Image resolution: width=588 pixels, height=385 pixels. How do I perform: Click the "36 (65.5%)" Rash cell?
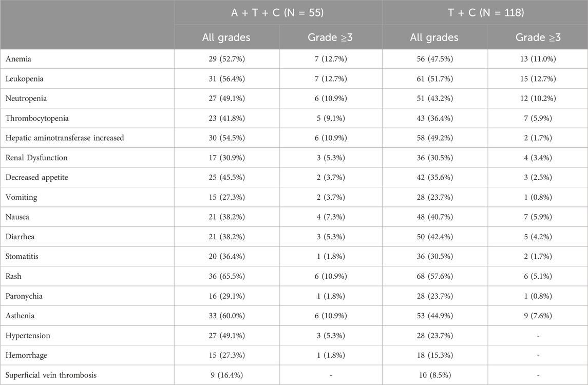point(227,277)
